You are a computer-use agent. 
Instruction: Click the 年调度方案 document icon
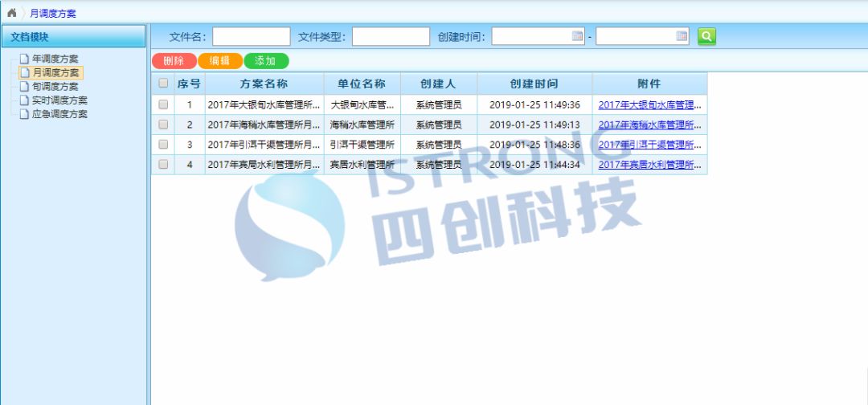coord(24,59)
